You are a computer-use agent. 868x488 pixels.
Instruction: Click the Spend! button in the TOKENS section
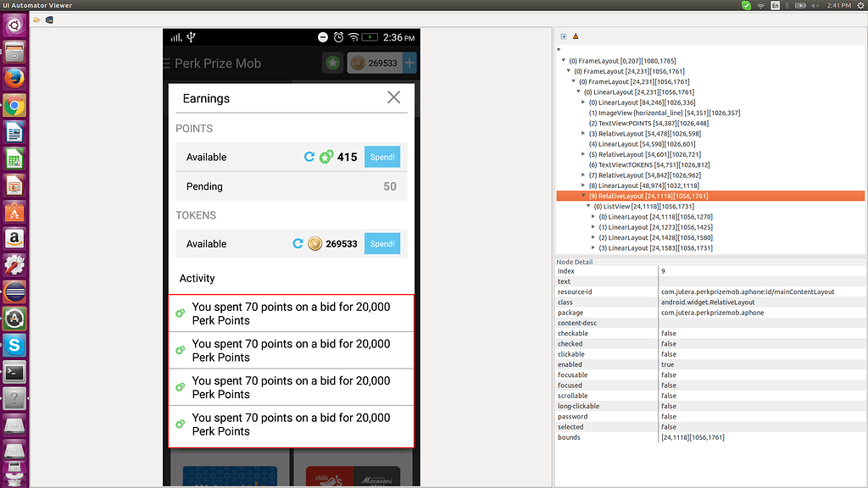[x=381, y=243]
